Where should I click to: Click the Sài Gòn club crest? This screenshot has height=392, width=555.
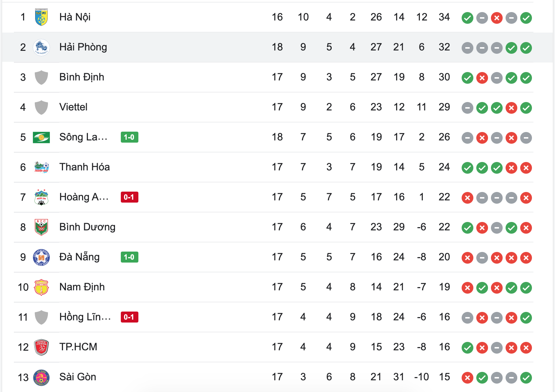coord(41,377)
